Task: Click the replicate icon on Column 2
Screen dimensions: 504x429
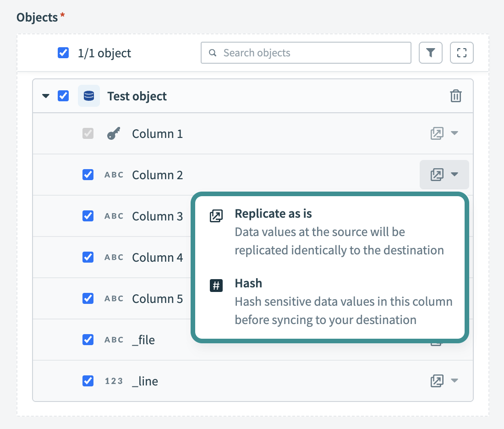Action: [438, 175]
